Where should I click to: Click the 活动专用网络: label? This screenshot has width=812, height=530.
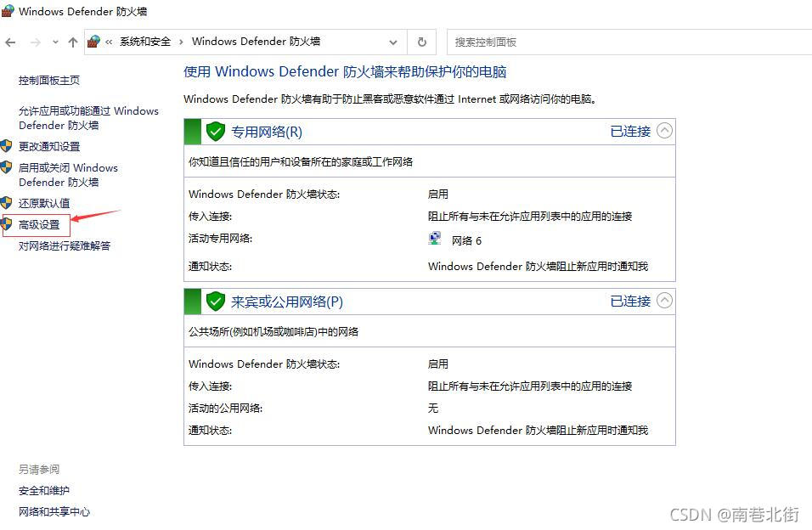tap(220, 239)
